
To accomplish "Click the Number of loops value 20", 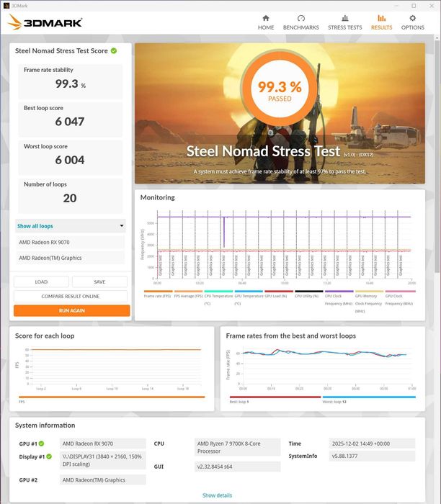I will click(x=70, y=198).
